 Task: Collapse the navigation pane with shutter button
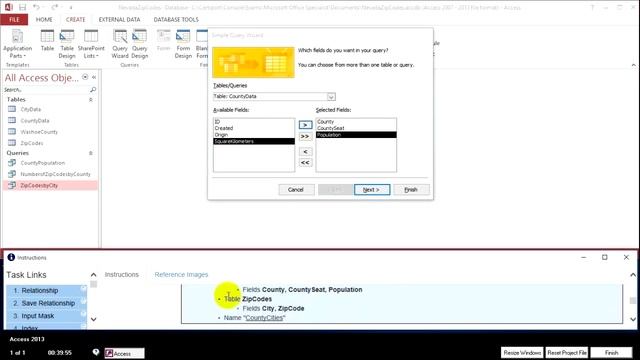(94, 77)
